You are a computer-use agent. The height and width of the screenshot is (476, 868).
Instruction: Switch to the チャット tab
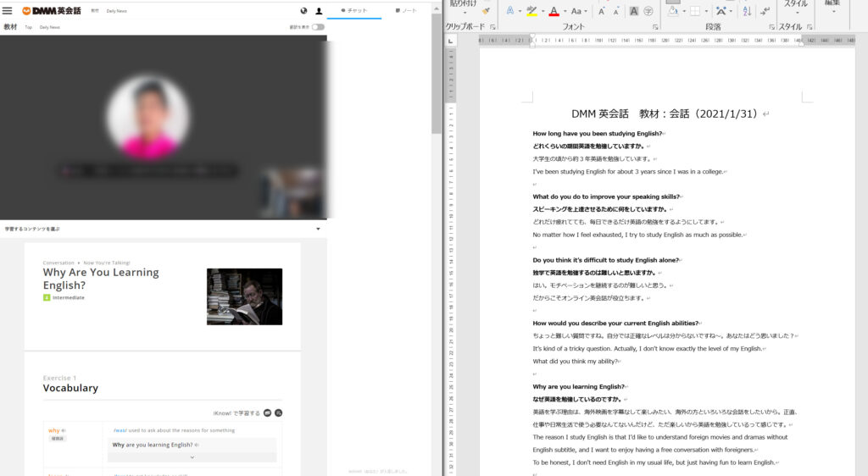click(x=354, y=10)
